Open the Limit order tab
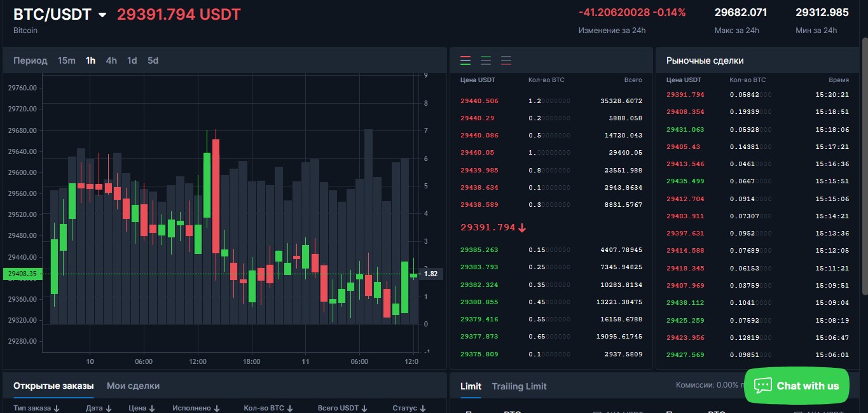The width and height of the screenshot is (868, 413). pos(471,386)
